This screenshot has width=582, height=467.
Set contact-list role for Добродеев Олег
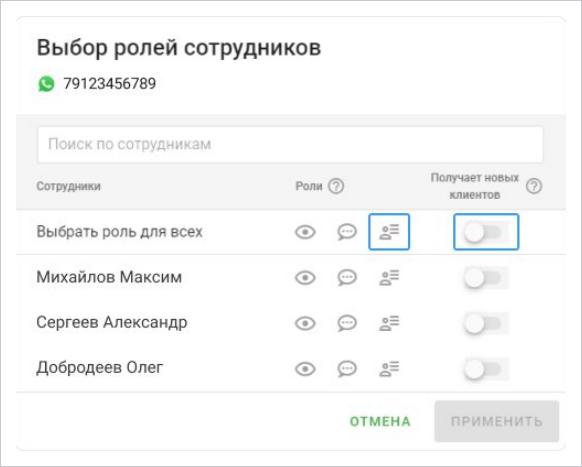click(x=389, y=369)
